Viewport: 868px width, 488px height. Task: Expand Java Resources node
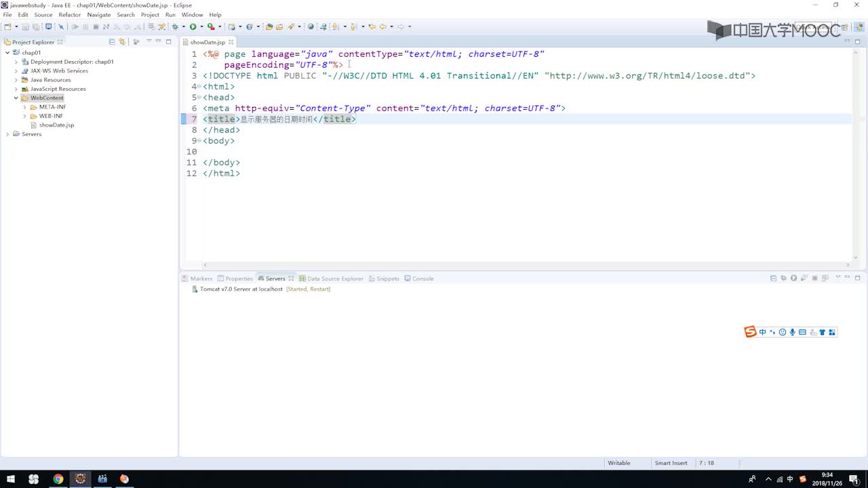tap(16, 80)
